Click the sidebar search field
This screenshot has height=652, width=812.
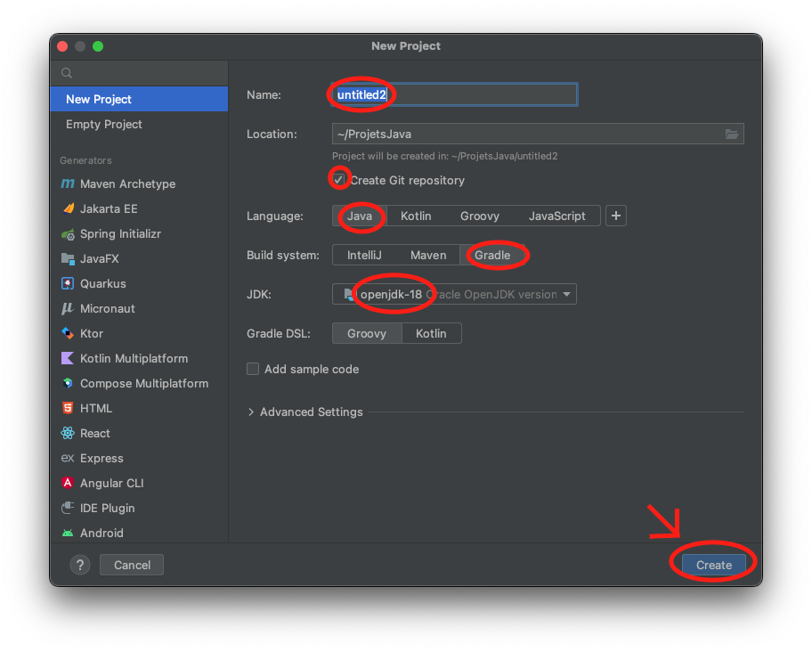coord(139,73)
